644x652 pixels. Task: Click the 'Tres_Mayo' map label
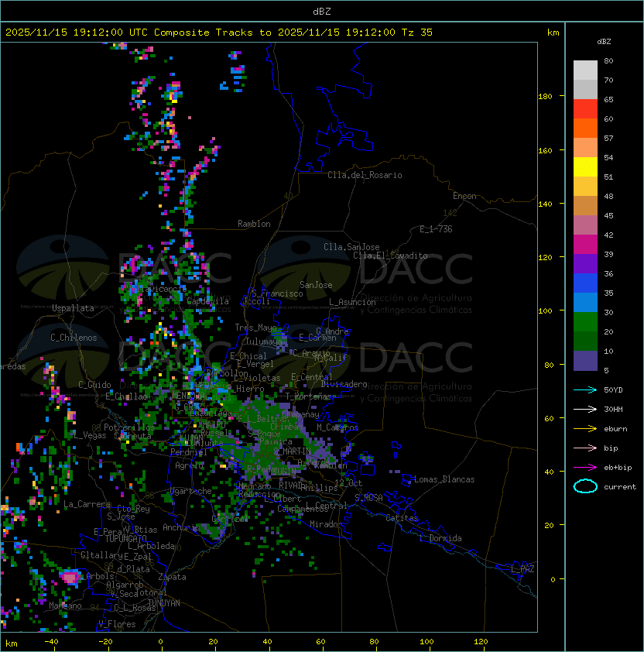tap(255, 328)
